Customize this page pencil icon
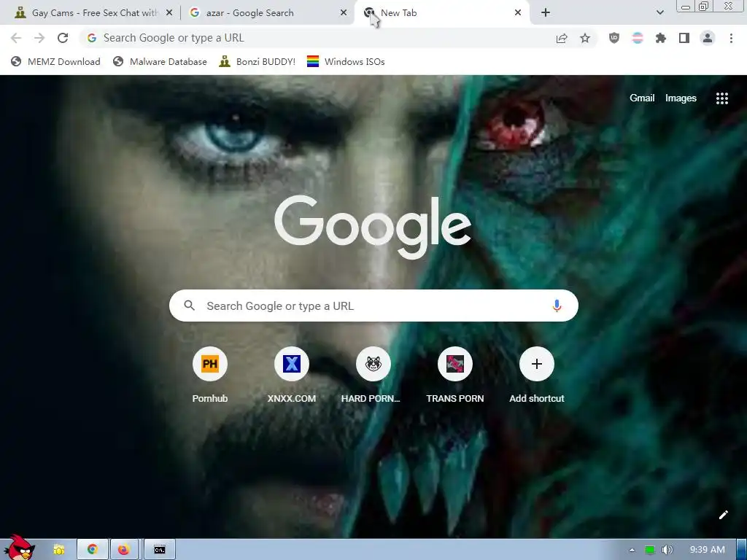This screenshot has width=747, height=560. click(x=723, y=515)
